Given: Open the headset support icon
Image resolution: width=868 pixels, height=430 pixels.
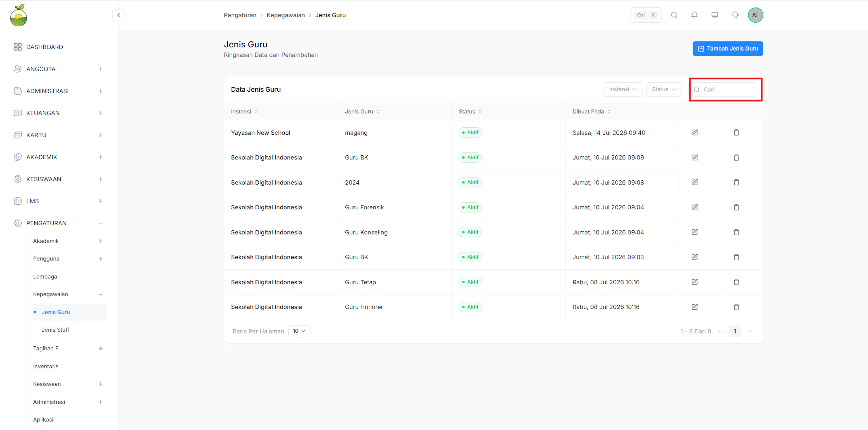Looking at the screenshot, I should point(735,15).
